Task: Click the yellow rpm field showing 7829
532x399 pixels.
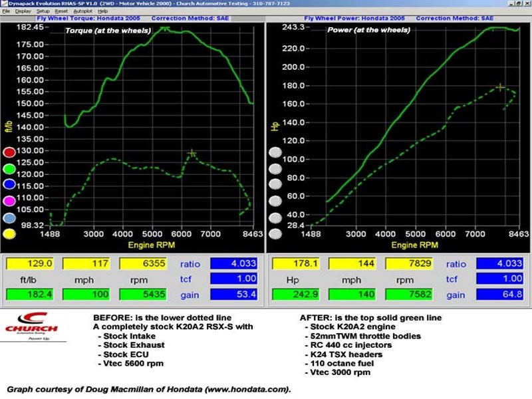Action: pyautogui.click(x=409, y=263)
